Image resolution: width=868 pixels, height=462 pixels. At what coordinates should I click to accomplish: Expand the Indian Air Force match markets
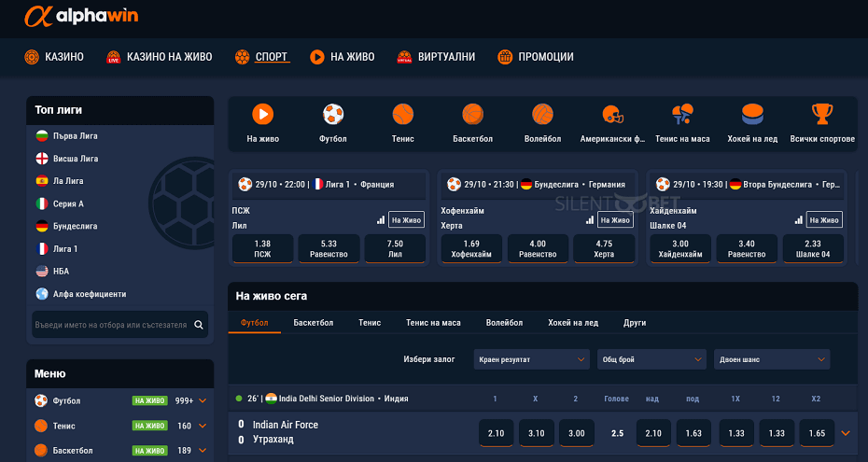[x=846, y=433]
